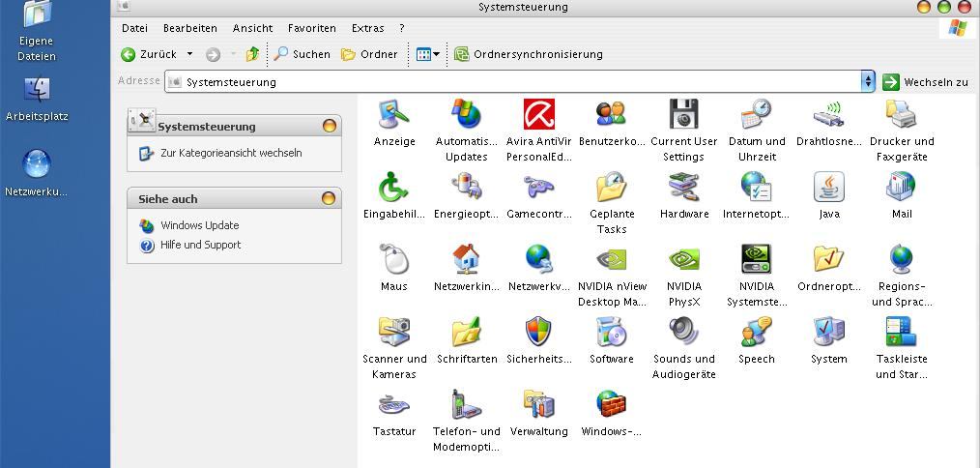The width and height of the screenshot is (980, 468).
Task: Open Speech settings icon
Action: tap(757, 333)
